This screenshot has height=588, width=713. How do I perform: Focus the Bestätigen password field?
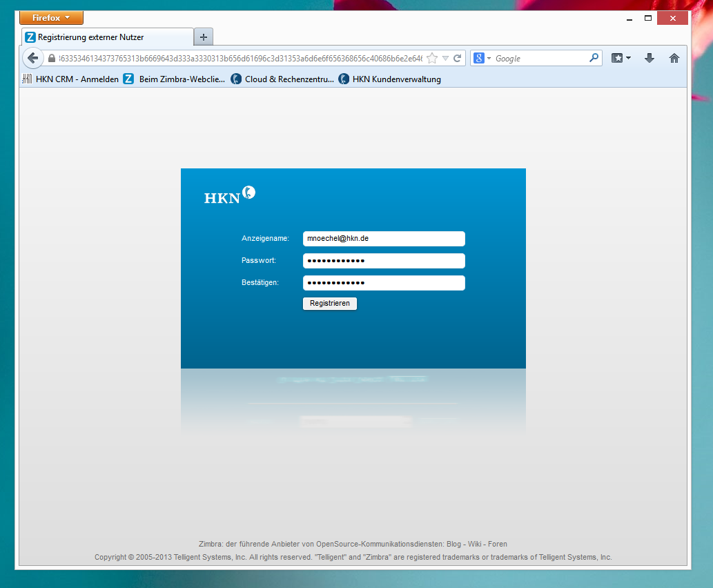[384, 283]
